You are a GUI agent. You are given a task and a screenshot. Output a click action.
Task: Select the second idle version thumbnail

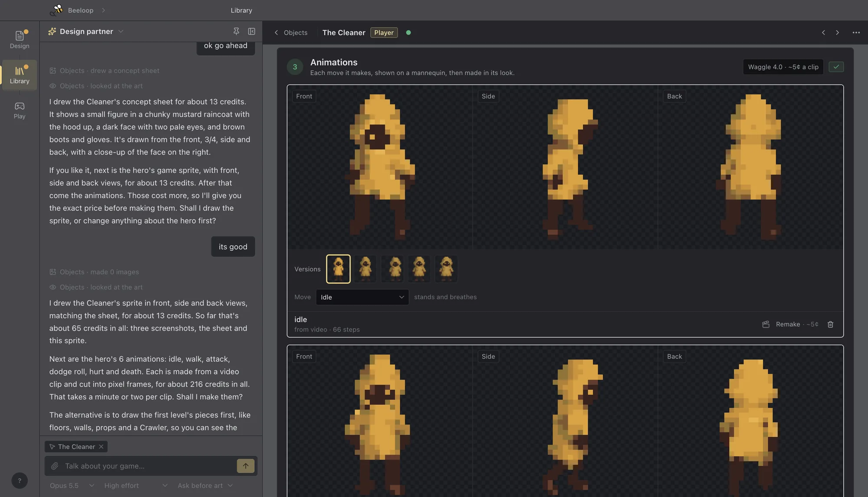(365, 269)
